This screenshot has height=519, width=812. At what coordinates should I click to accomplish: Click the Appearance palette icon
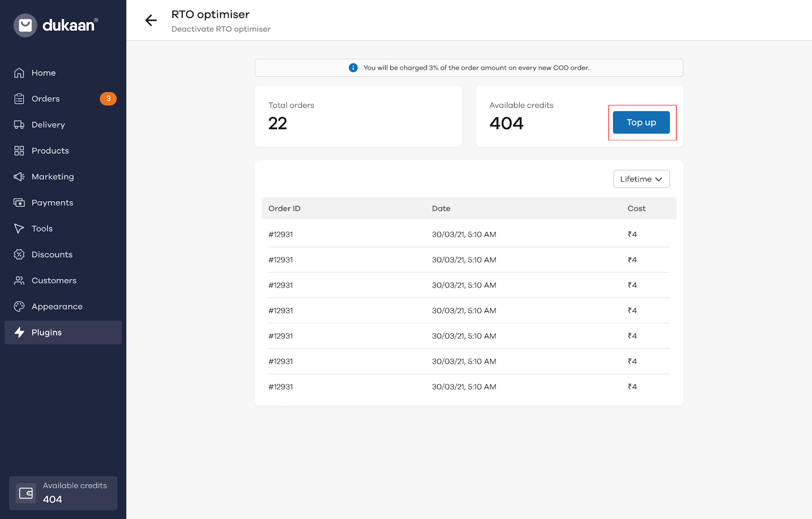click(19, 306)
